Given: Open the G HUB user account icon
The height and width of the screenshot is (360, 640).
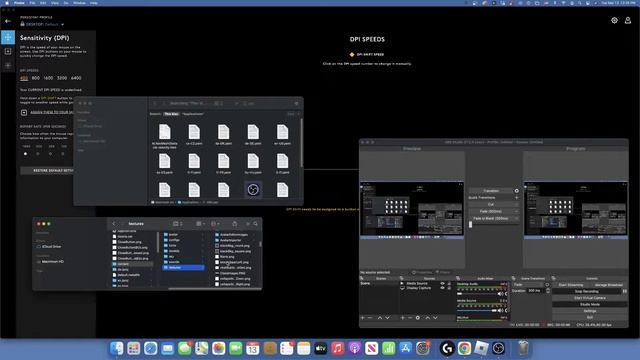Looking at the screenshot, I should click(628, 20).
